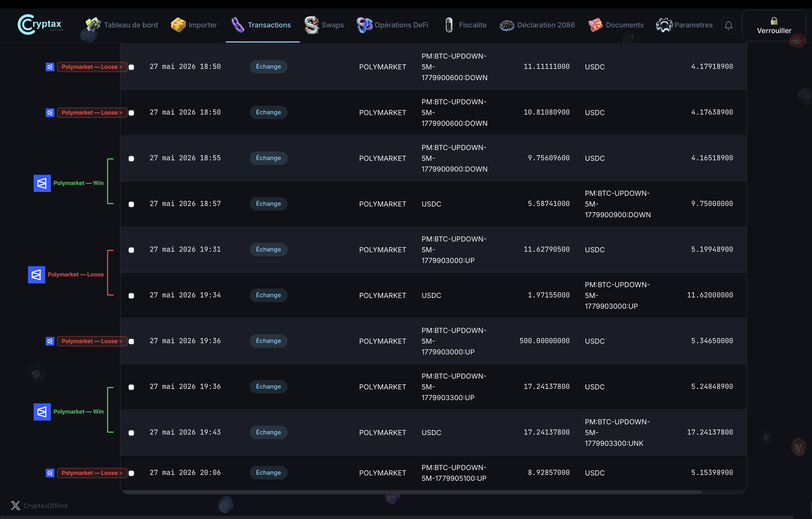Tick checkbox for 19:36 row with 500.00000000

pyautogui.click(x=132, y=342)
